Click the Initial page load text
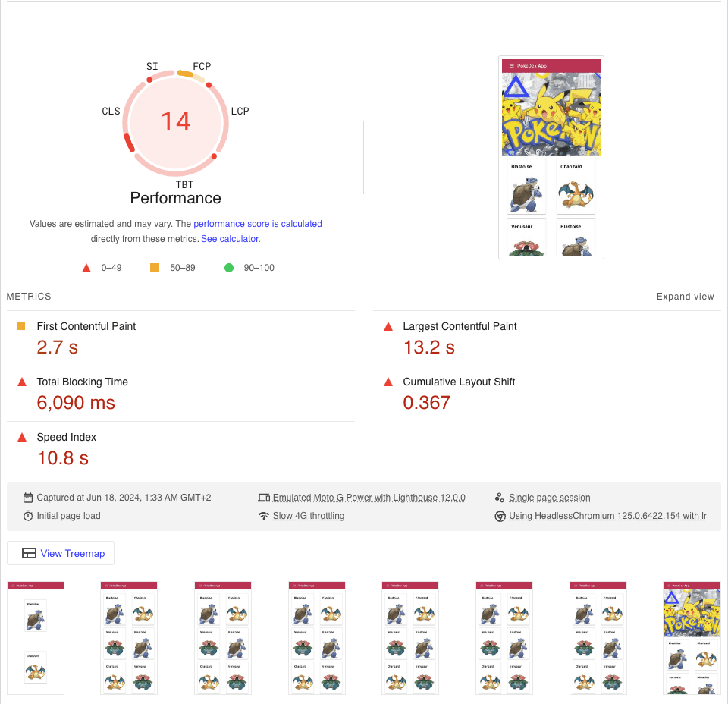This screenshot has width=728, height=704. coord(69,515)
